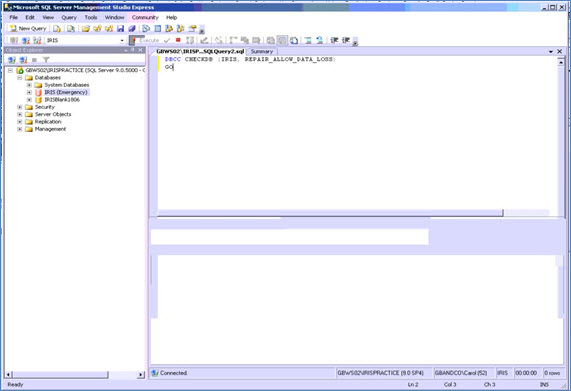This screenshot has width=571, height=391.
Task: Select the IRIS (Emergency) database
Action: [66, 92]
